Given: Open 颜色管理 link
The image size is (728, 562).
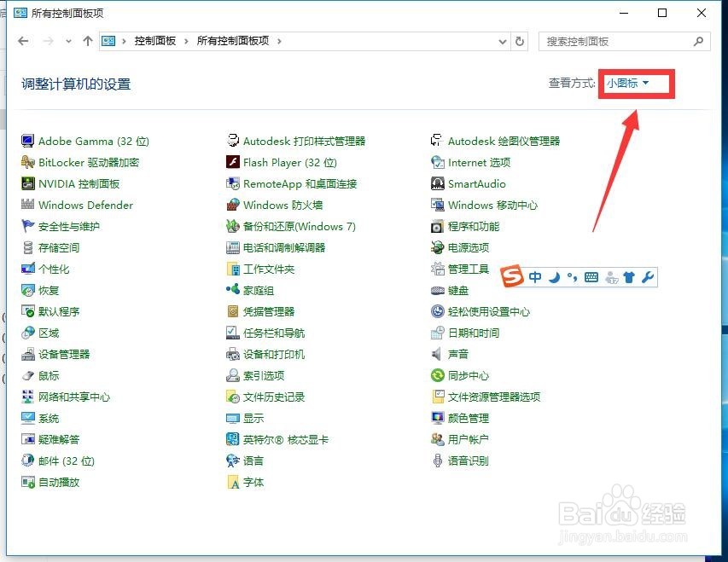Looking at the screenshot, I should (469, 418).
